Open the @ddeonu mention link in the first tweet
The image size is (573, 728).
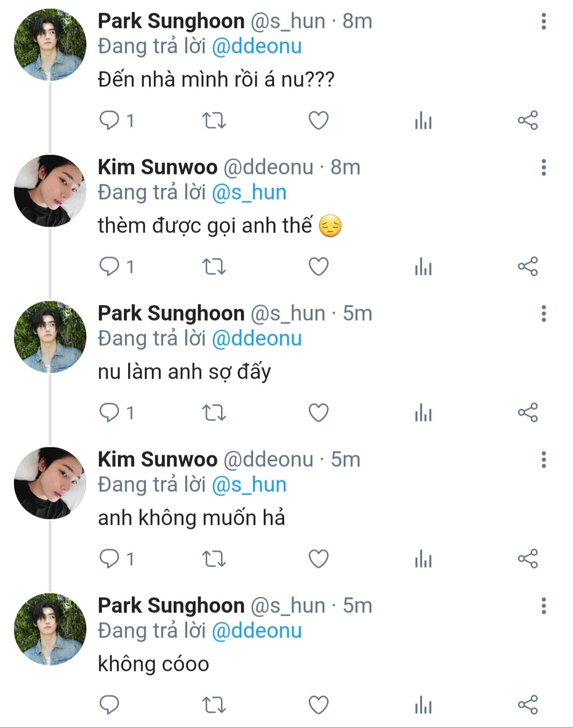click(257, 46)
